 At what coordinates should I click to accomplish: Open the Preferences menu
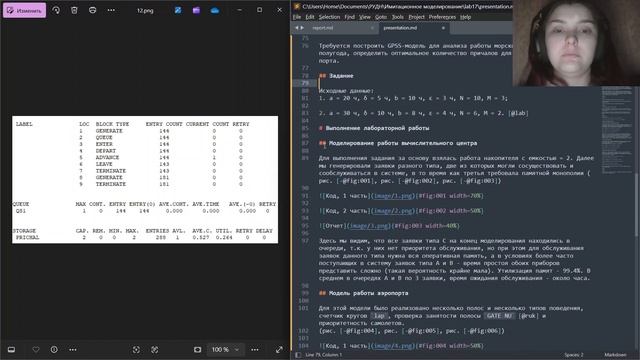coord(442,17)
